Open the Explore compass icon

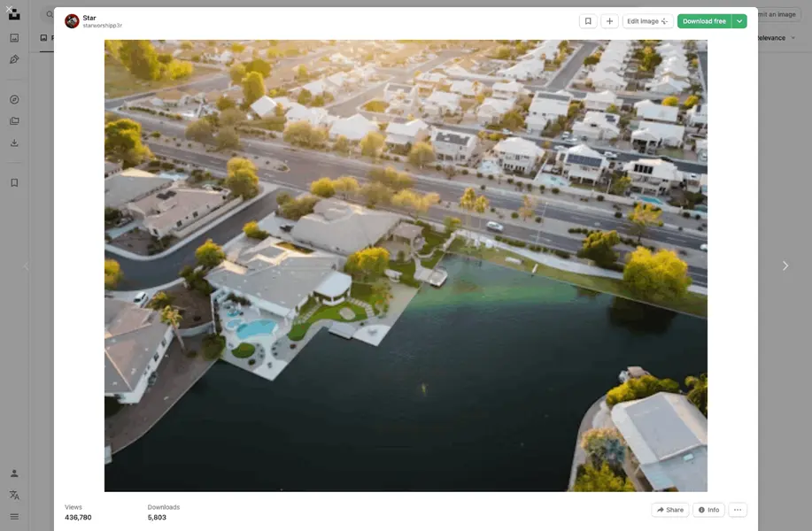coord(14,99)
